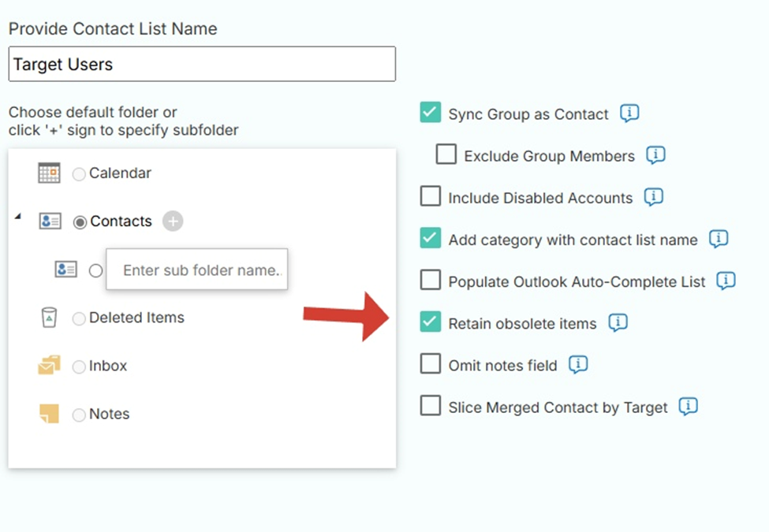Click the Sync Group as Contact label

(528, 114)
